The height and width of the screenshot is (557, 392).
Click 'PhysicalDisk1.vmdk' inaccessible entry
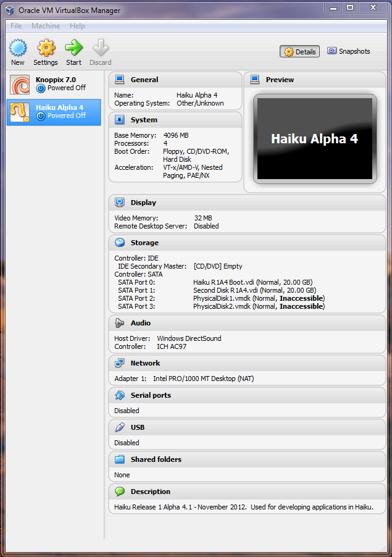(x=259, y=298)
